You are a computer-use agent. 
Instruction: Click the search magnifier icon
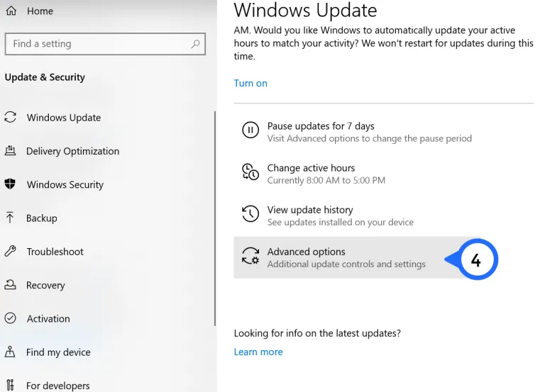click(x=196, y=44)
